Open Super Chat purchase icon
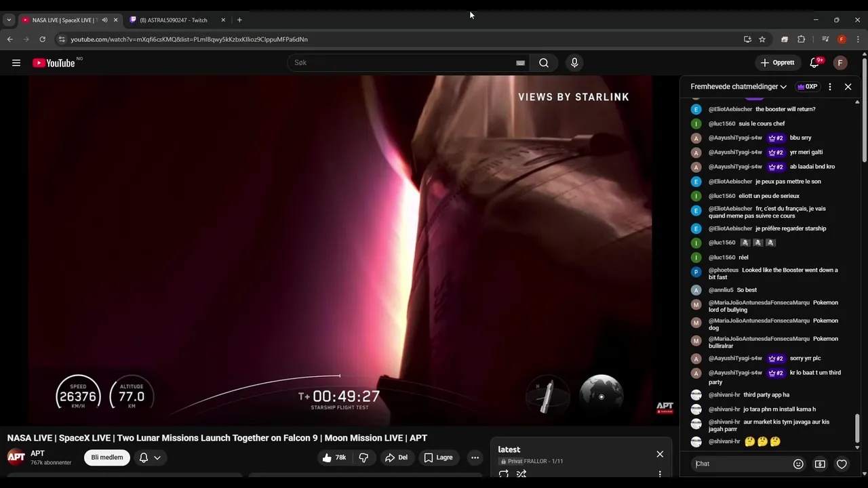Viewport: 868px width, 488px height. coord(820,464)
